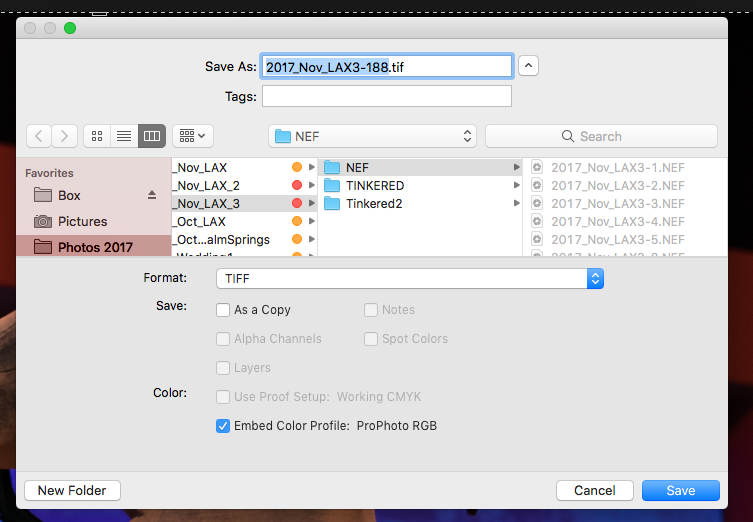The height and width of the screenshot is (522, 753).
Task: Toggle Use Proof Setup checkbox
Action: click(223, 397)
